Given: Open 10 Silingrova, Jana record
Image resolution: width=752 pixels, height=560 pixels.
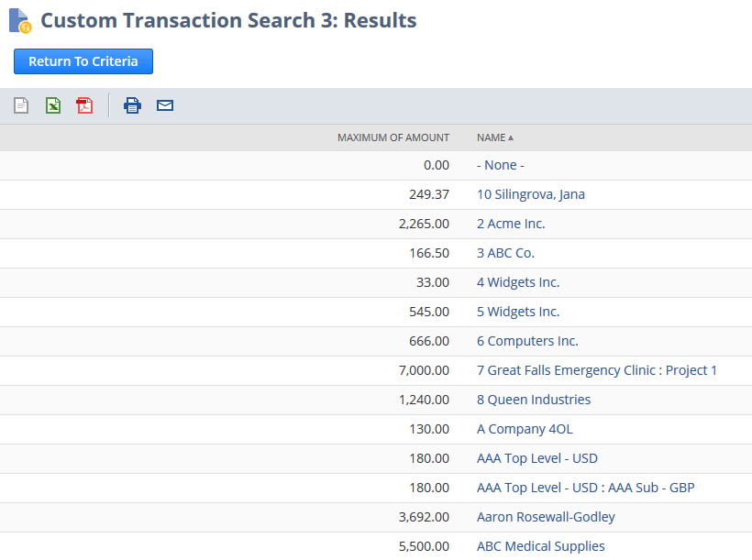Looking at the screenshot, I should [x=530, y=194].
